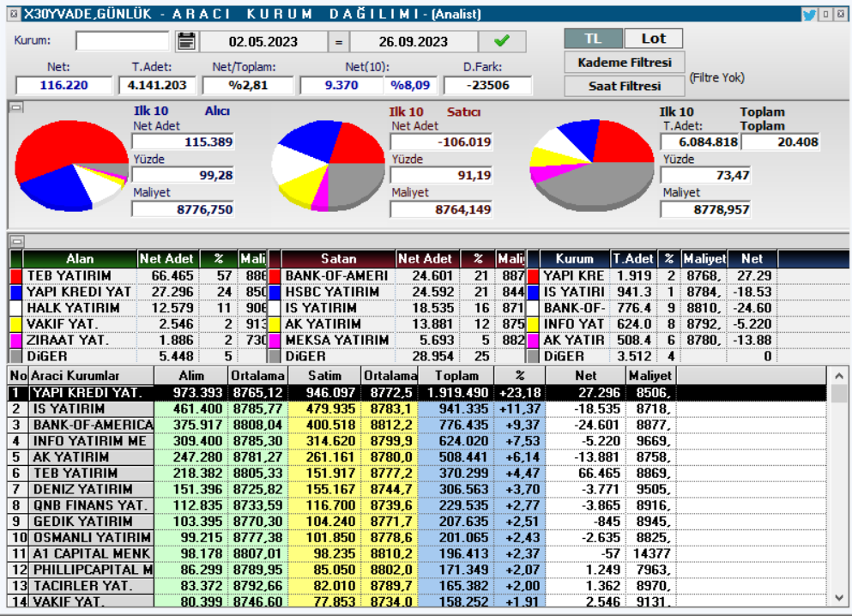
Task: Confirm the date range with the green checkmark
Action: [502, 41]
